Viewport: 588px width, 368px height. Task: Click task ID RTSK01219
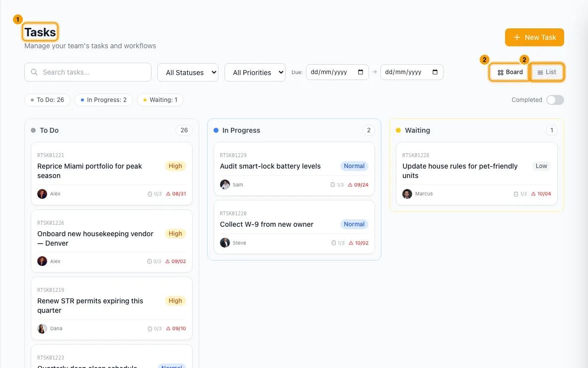coord(51,290)
